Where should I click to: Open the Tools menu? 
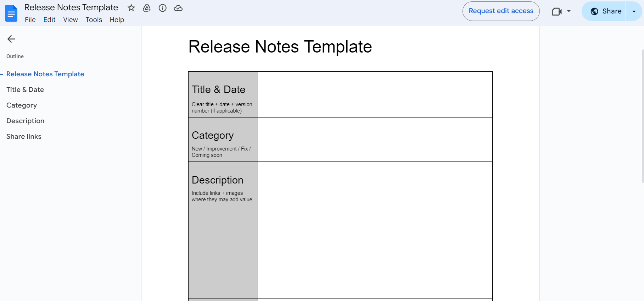pyautogui.click(x=94, y=20)
